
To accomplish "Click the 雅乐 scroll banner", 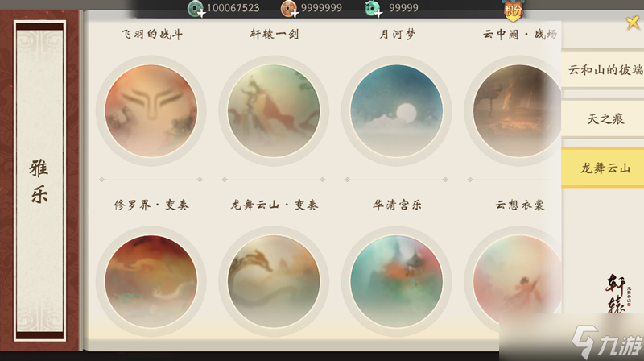I will pyautogui.click(x=39, y=181).
